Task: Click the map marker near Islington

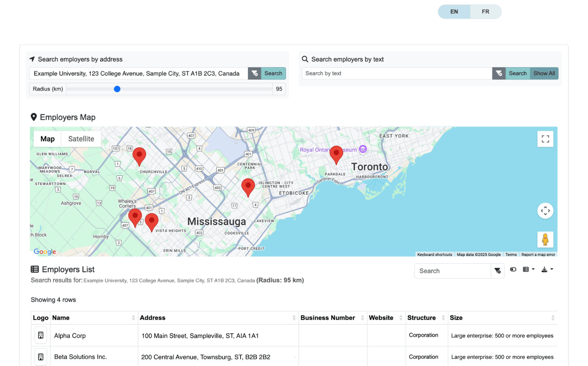Action: 248,188
